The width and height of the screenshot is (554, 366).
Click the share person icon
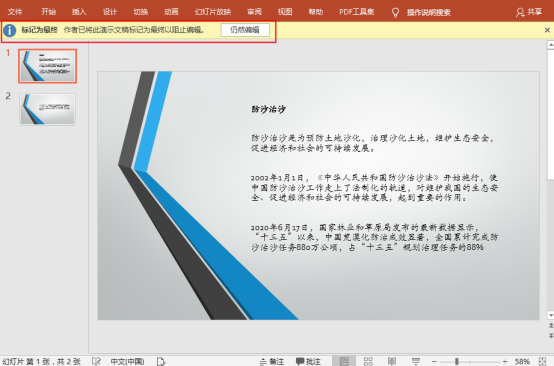pyautogui.click(x=520, y=13)
